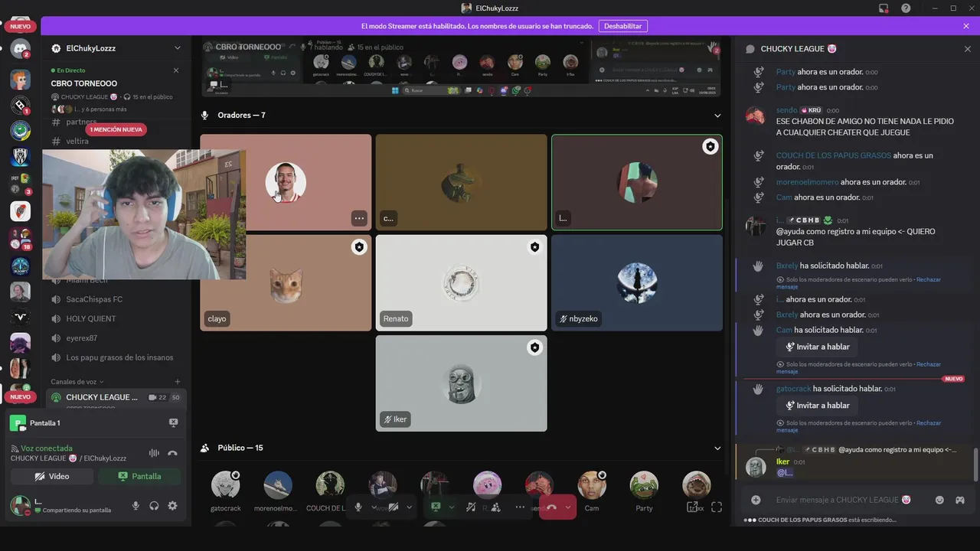The width and height of the screenshot is (980, 551).
Task: Expand Canales de voz category
Action: pos(77,382)
